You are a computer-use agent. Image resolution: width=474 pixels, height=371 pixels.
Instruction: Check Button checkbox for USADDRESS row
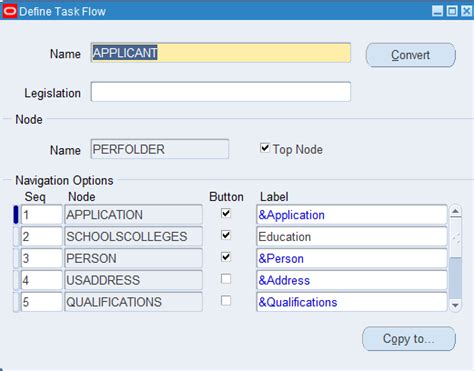pos(226,279)
